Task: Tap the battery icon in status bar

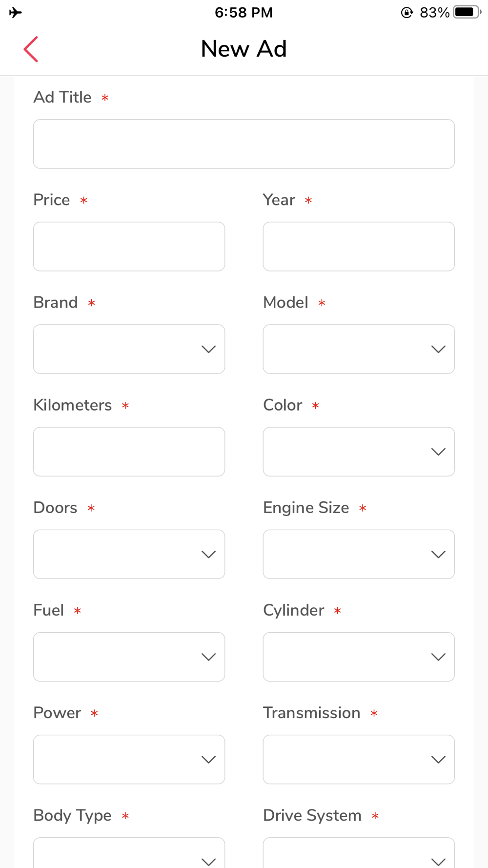Action: click(x=467, y=12)
